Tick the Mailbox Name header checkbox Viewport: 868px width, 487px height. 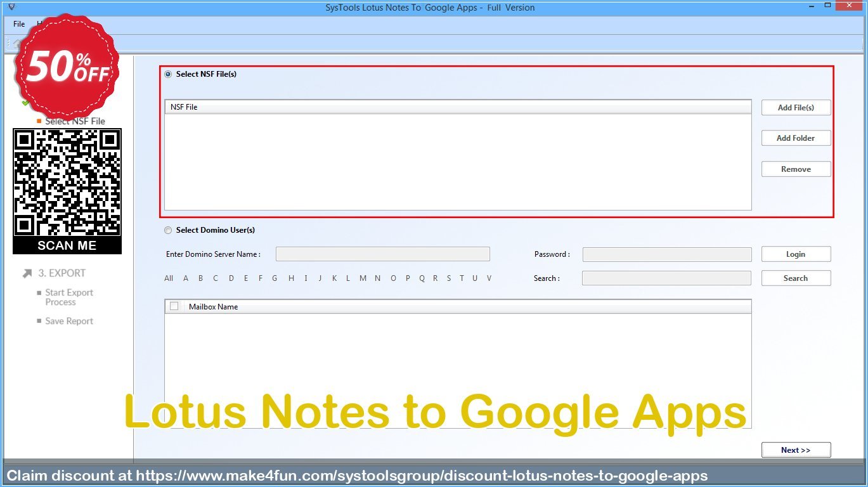pos(174,306)
